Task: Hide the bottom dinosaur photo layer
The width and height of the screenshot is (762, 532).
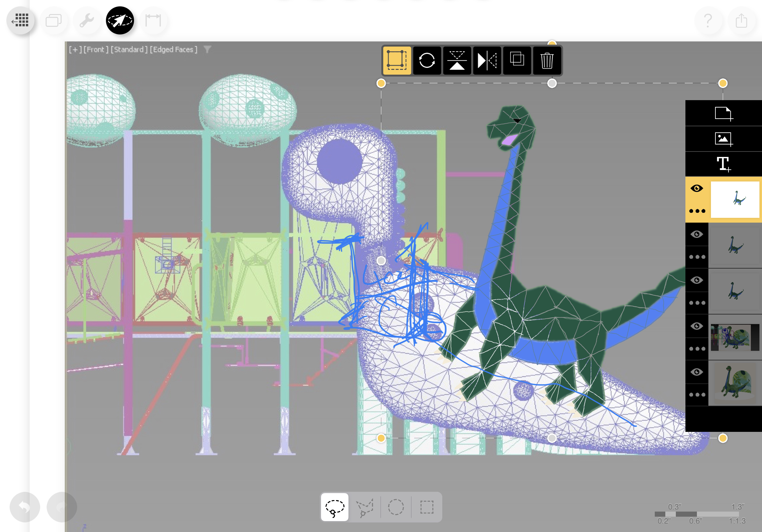Action: point(697,372)
